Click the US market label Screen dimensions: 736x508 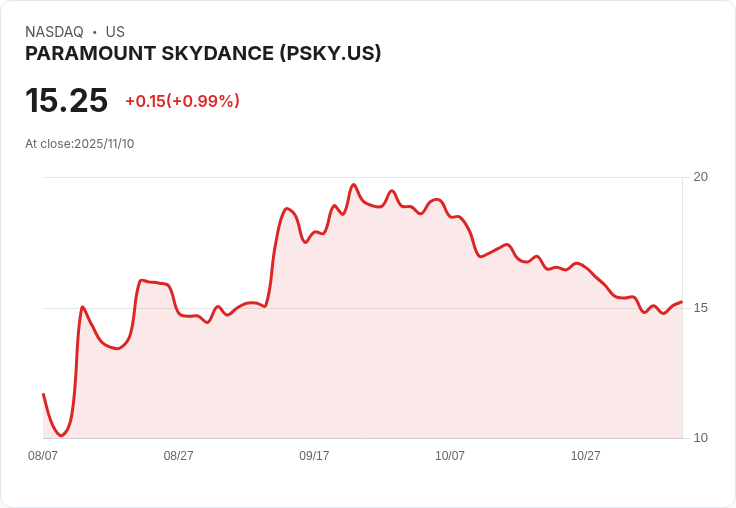(115, 32)
